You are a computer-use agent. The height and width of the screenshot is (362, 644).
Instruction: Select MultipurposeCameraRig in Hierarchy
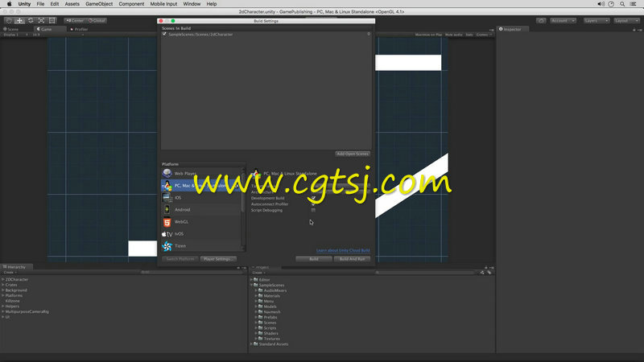(x=27, y=311)
